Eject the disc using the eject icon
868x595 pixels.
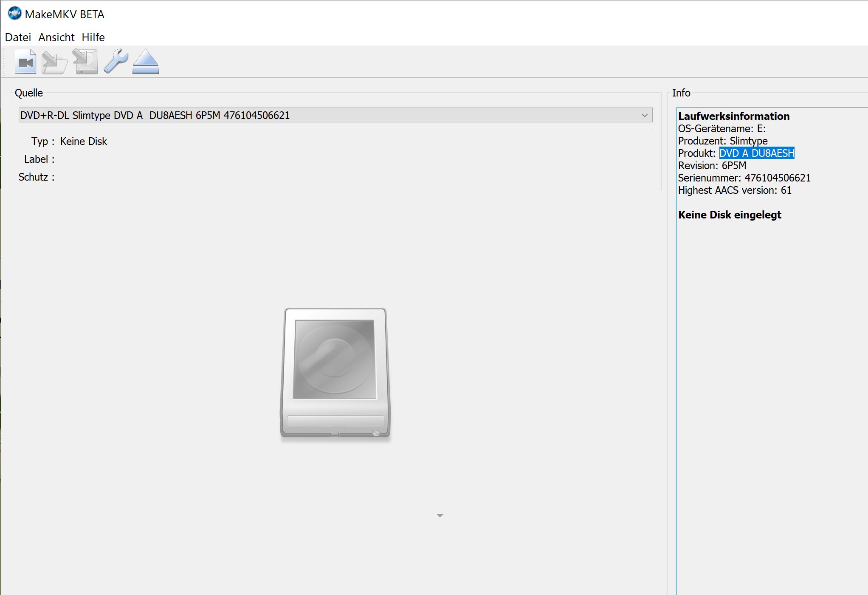(x=146, y=62)
